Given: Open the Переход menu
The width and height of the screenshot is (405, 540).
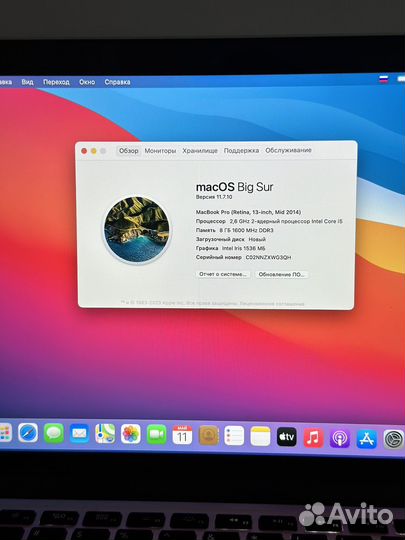Looking at the screenshot, I should point(56,82).
